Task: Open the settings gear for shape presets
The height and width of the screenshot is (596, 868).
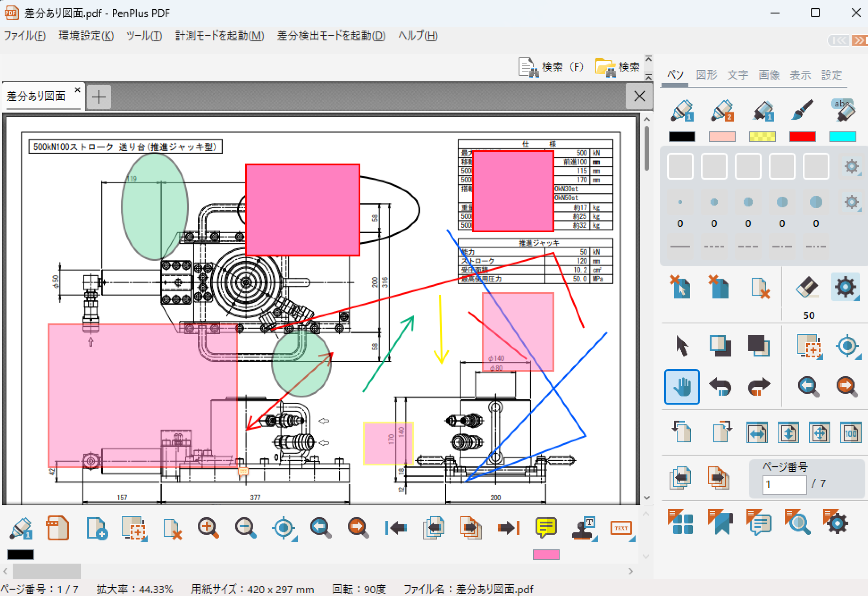Action: (x=851, y=166)
